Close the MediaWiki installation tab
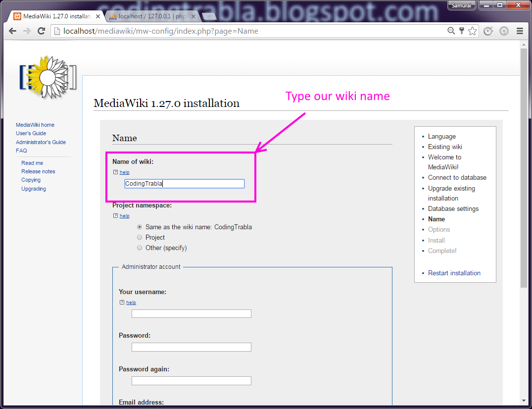This screenshot has width=532, height=409. tap(97, 16)
